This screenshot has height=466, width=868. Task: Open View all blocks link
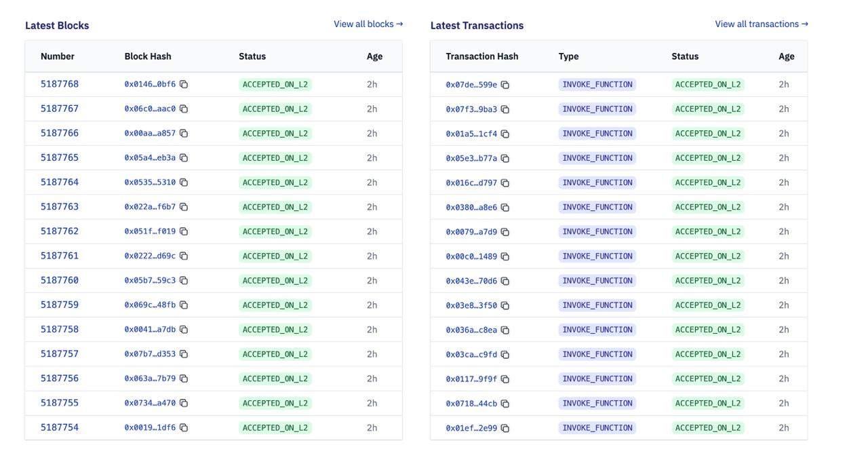[x=368, y=24]
